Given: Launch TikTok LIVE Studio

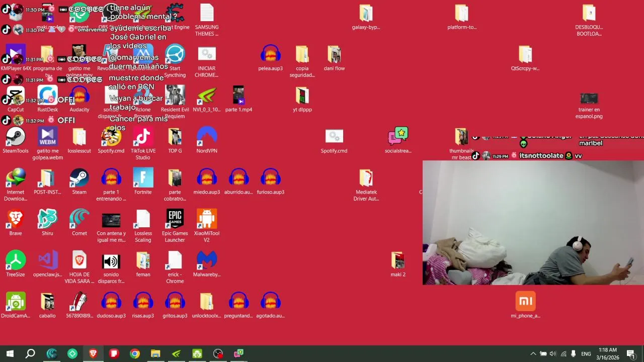Looking at the screenshot, I should pyautogui.click(x=143, y=144).
